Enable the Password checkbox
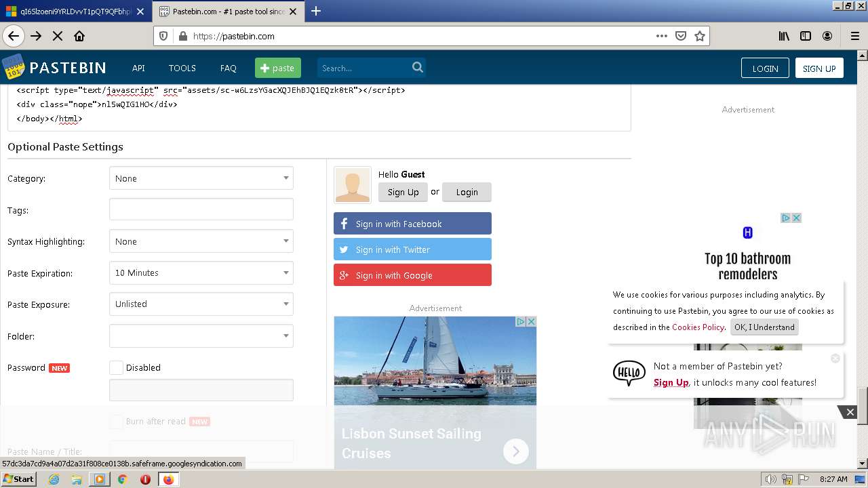 (116, 367)
